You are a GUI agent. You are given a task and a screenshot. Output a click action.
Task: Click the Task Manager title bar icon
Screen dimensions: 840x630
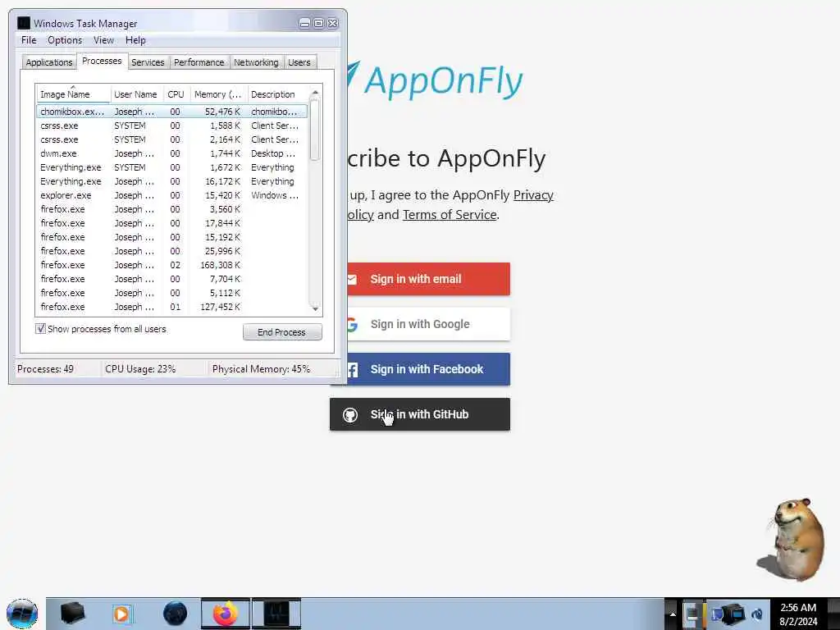coord(24,23)
